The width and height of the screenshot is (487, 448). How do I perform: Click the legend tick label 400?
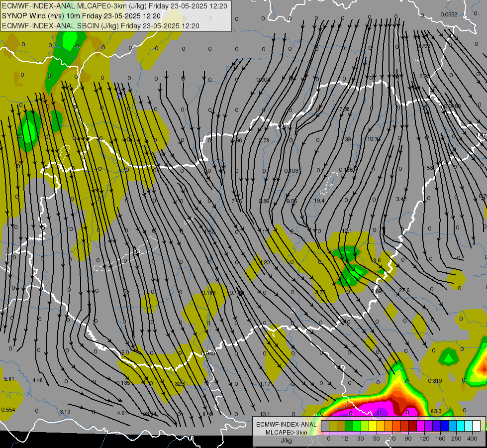[x=472, y=439]
